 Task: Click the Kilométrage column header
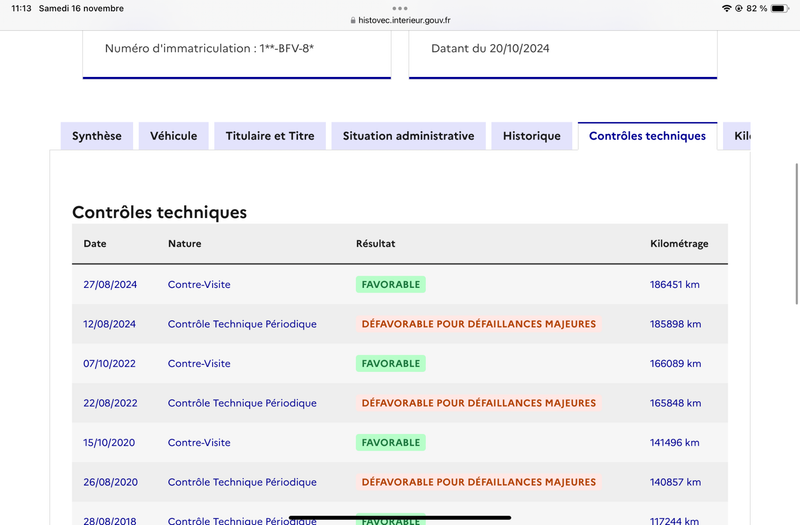[x=679, y=244]
